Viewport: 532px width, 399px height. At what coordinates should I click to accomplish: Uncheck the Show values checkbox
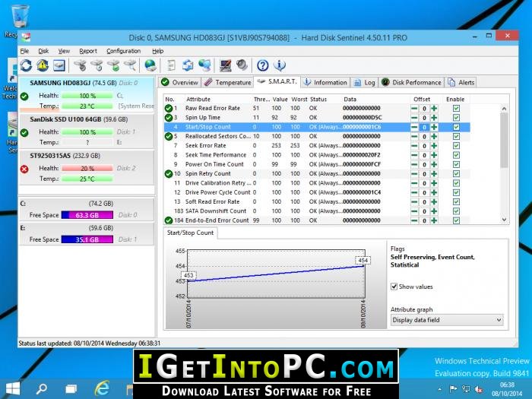(394, 287)
